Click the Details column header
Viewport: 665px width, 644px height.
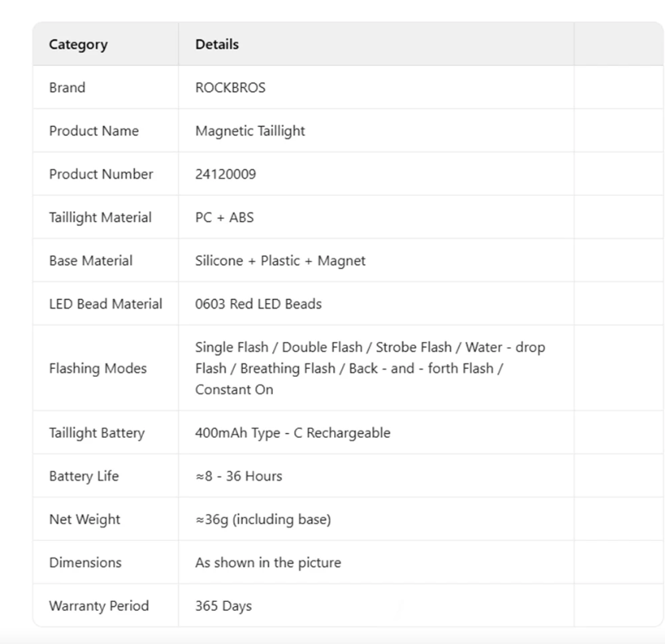point(217,44)
